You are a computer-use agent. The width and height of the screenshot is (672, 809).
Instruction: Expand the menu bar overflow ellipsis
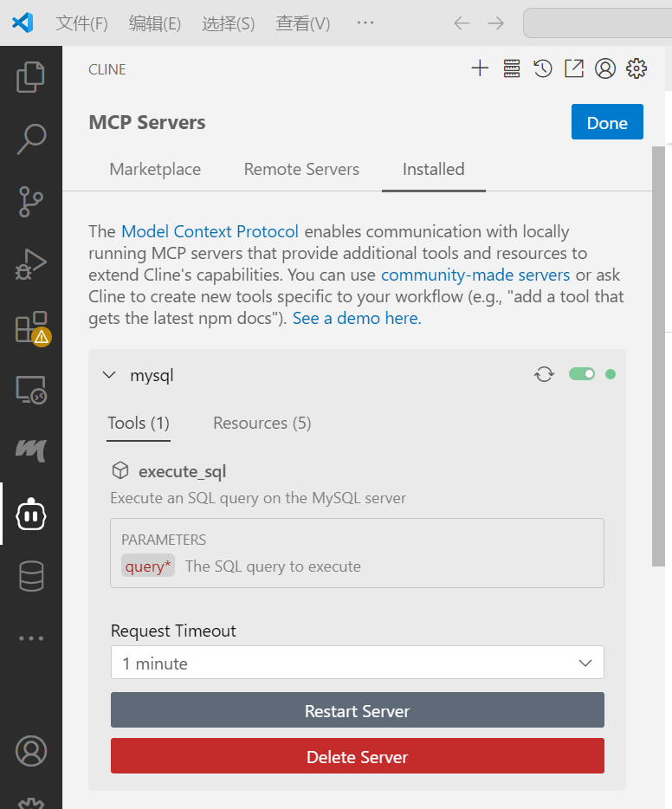(365, 23)
